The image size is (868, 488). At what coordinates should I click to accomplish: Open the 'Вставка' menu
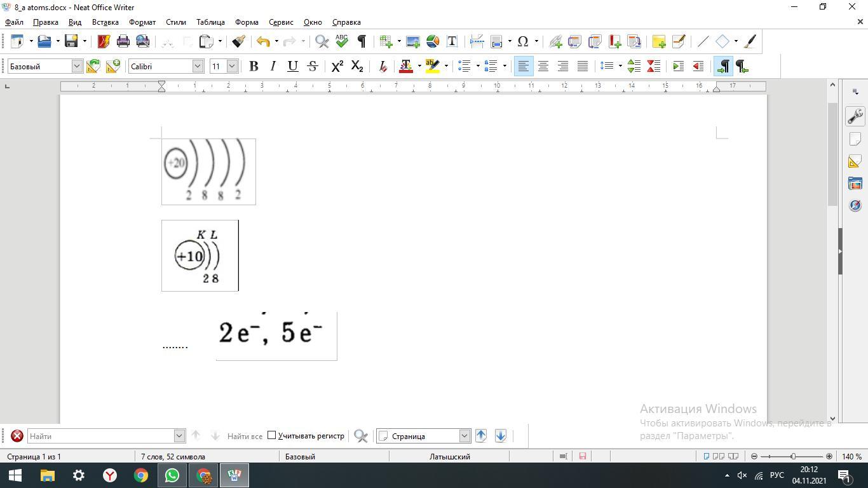pyautogui.click(x=105, y=22)
